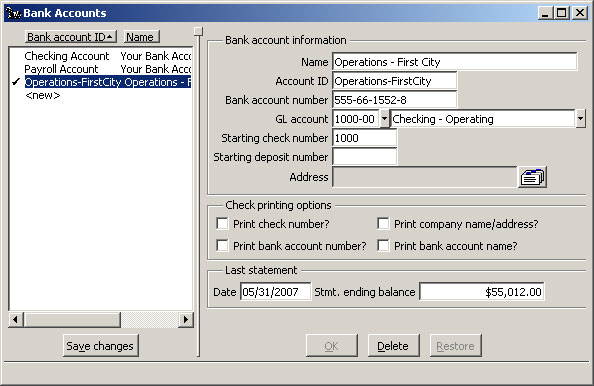This screenshot has width=594, height=386.
Task: Tick Print bank account name checkbox
Action: [383, 245]
